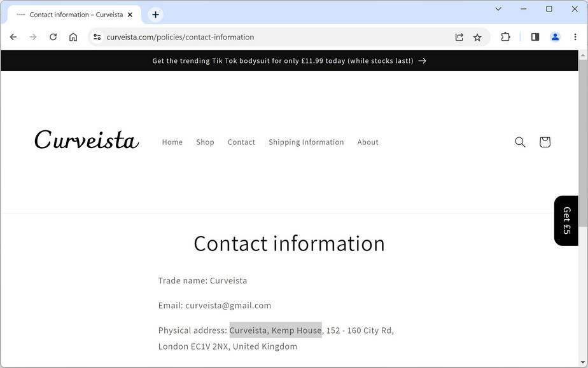Select the Contact information – Curveista tab

[x=75, y=15]
